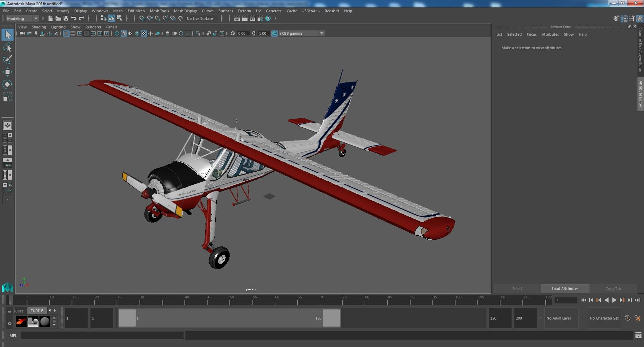This screenshot has height=347, width=644.
Task: Toggle Attribute Editor toolbar icon
Action: tap(624, 18)
